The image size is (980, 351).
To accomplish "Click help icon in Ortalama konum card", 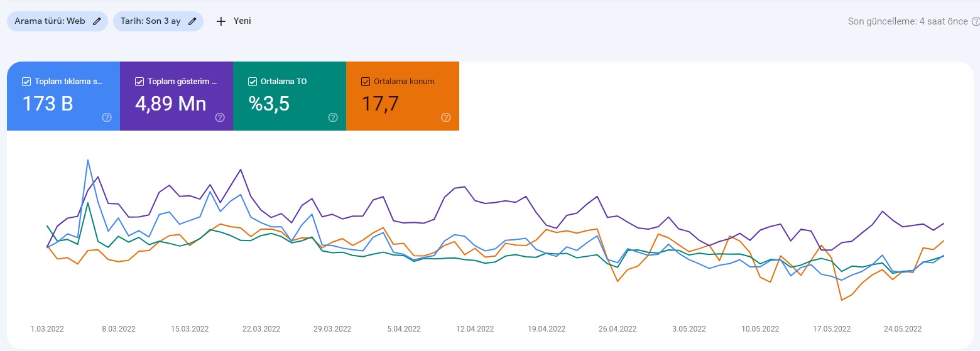I will (446, 117).
